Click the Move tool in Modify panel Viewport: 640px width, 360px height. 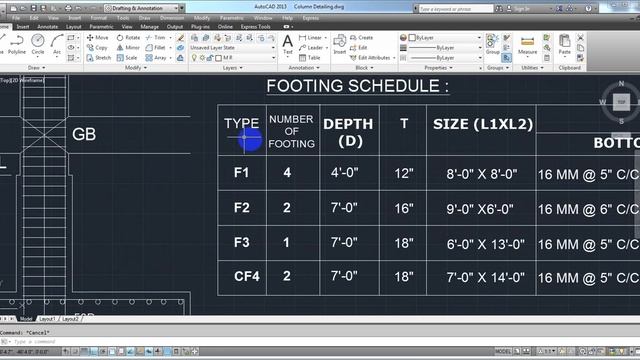(98, 38)
